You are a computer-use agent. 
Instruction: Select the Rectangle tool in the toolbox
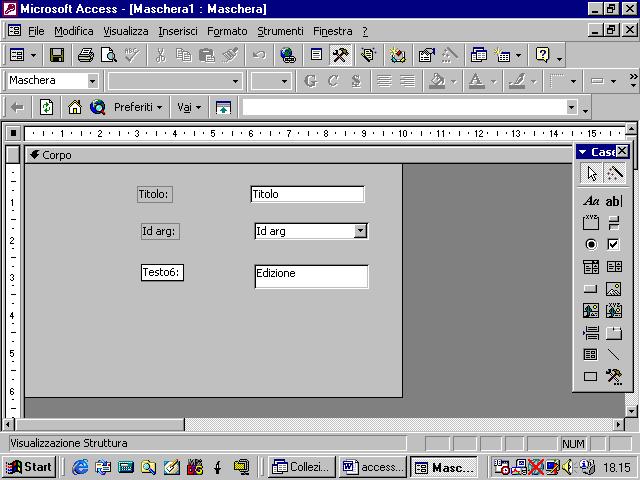tap(591, 377)
